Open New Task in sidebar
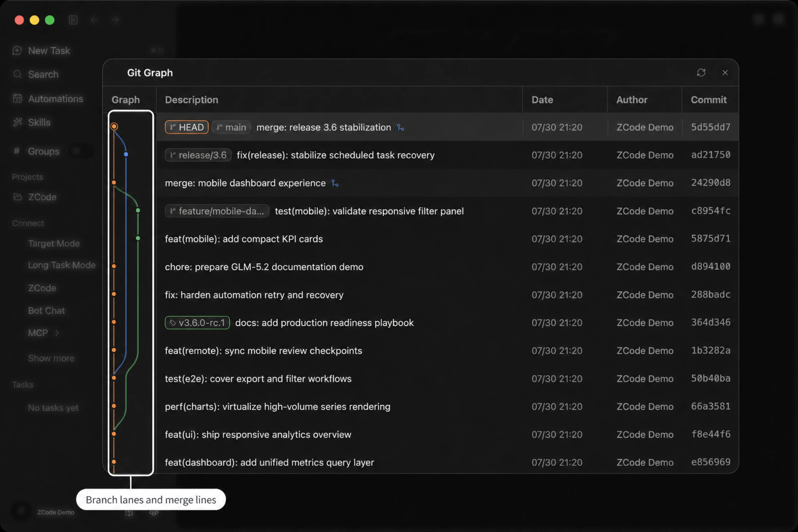Image resolution: width=798 pixels, height=532 pixels. tap(49, 51)
